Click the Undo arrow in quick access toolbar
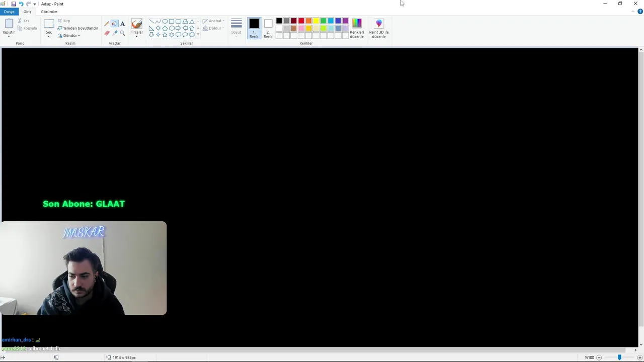 (21, 4)
